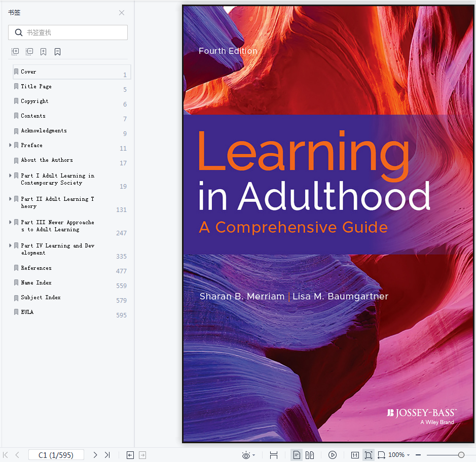Go to the next page
The width and height of the screenshot is (476, 462).
tap(95, 455)
